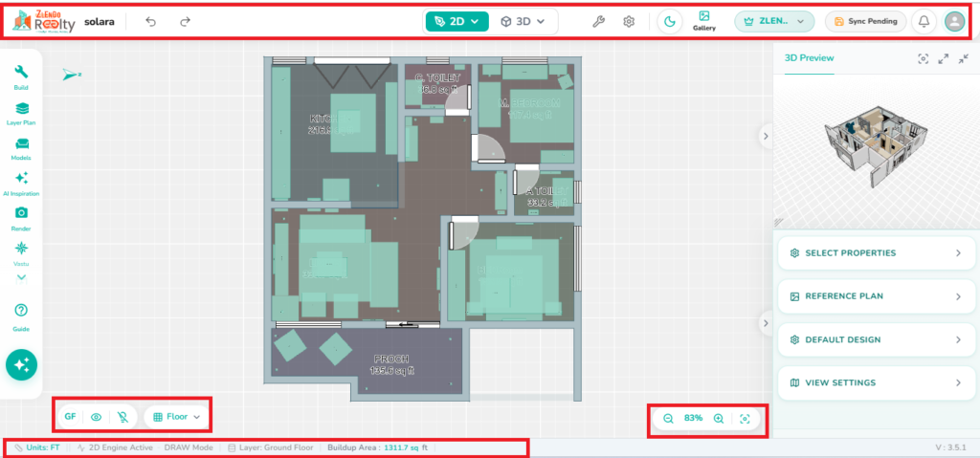Select the GF ground floor button
Screen dimensions: 980x458
70,417
